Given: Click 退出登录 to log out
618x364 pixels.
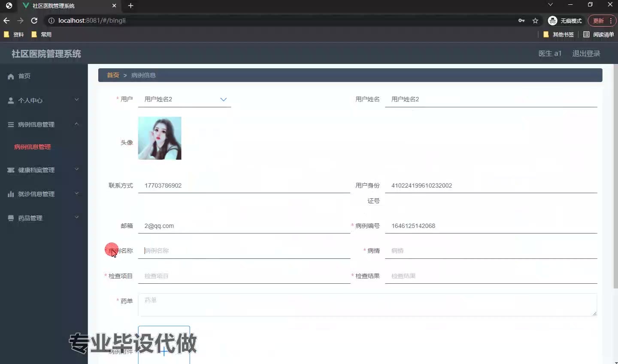Looking at the screenshot, I should (x=586, y=54).
